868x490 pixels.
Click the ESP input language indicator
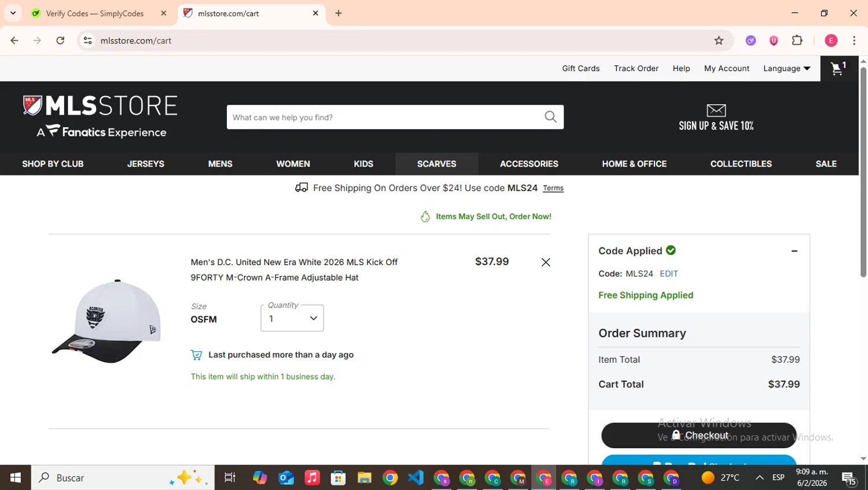778,478
